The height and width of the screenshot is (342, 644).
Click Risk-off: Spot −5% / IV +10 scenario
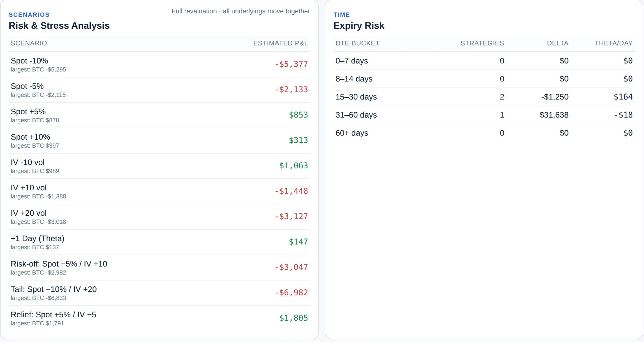point(59,264)
